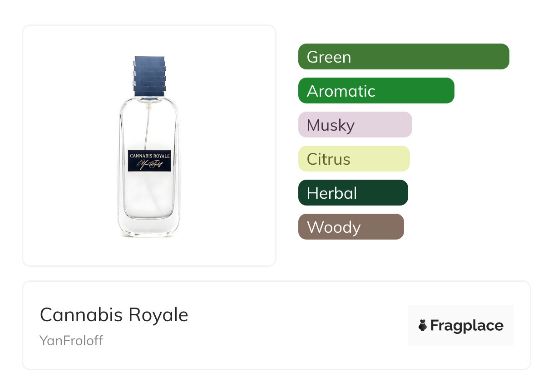Screen dimensions: 553x392
Task: Open the Cannabis Royale title
Action: click(x=114, y=314)
